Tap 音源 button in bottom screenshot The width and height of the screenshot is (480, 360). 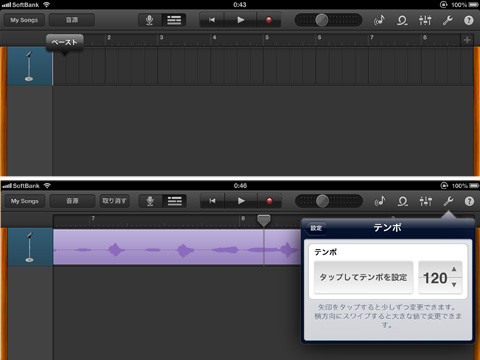(72, 201)
